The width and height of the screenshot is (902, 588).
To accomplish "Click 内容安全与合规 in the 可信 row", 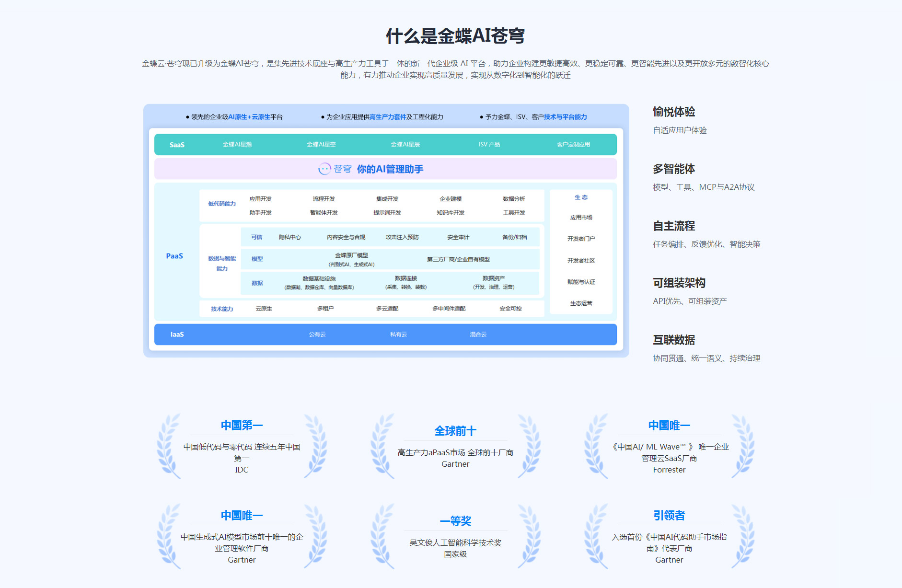I will (x=346, y=237).
